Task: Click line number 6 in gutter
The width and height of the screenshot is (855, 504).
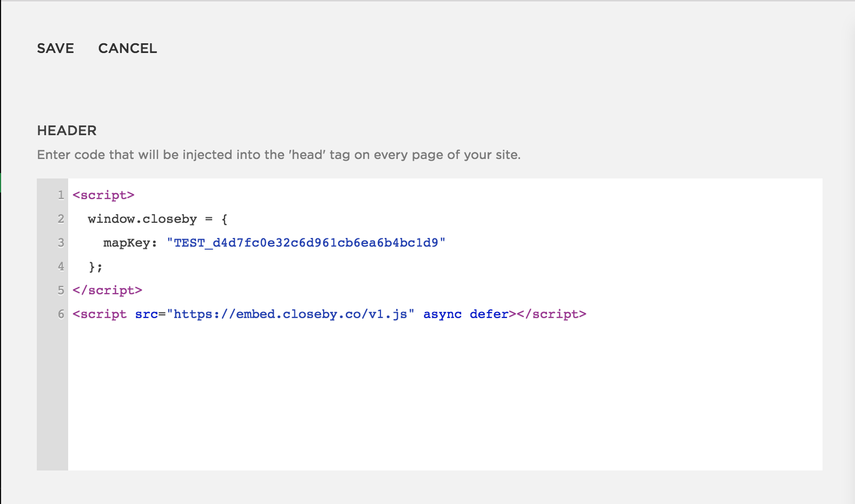Action: pyautogui.click(x=61, y=314)
